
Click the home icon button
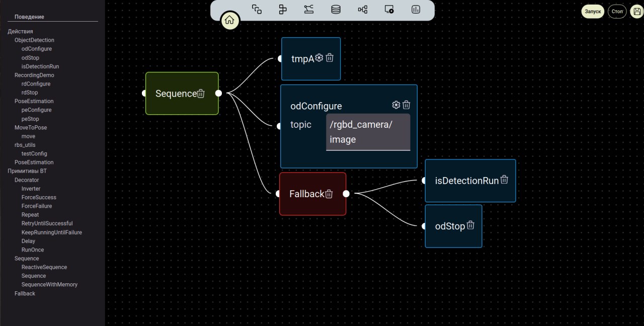pos(229,21)
